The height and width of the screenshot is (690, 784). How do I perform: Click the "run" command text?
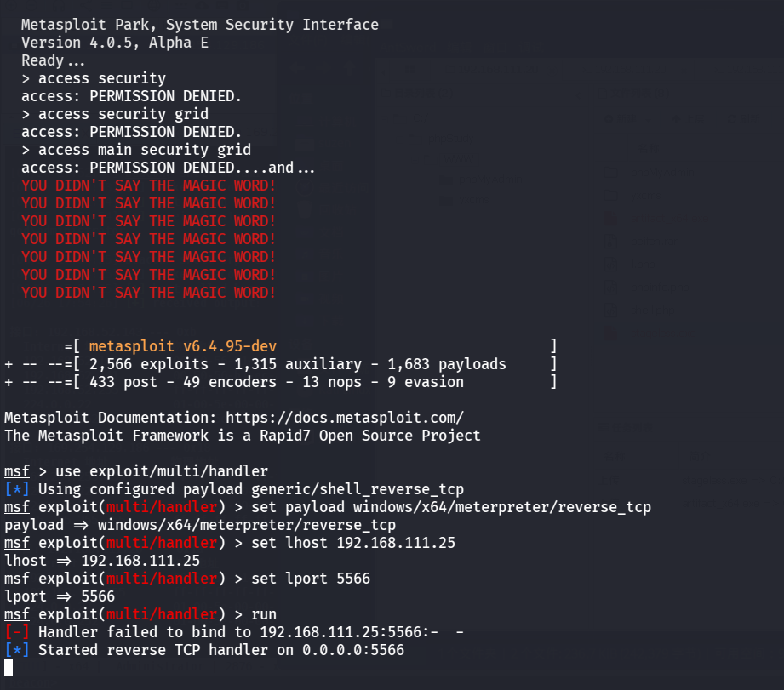tap(264, 614)
